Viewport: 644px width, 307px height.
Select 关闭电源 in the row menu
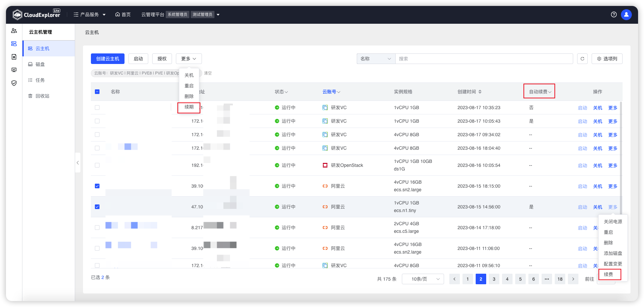pyautogui.click(x=613, y=222)
